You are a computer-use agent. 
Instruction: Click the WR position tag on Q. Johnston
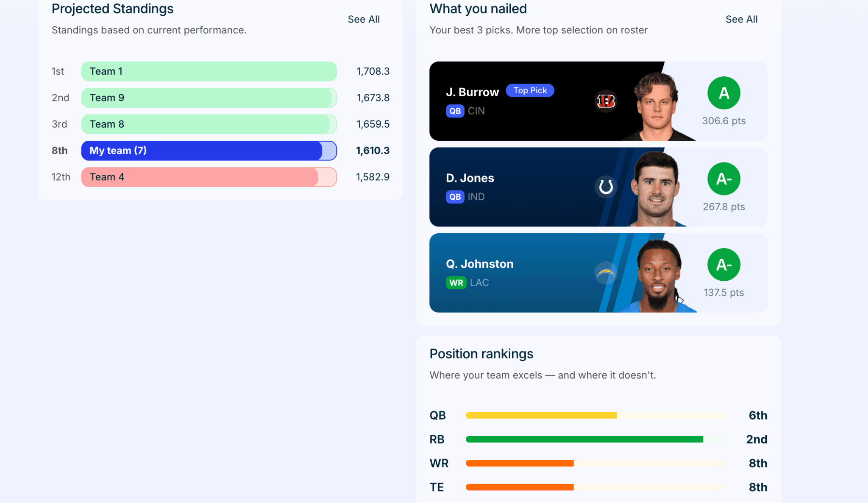[456, 283]
